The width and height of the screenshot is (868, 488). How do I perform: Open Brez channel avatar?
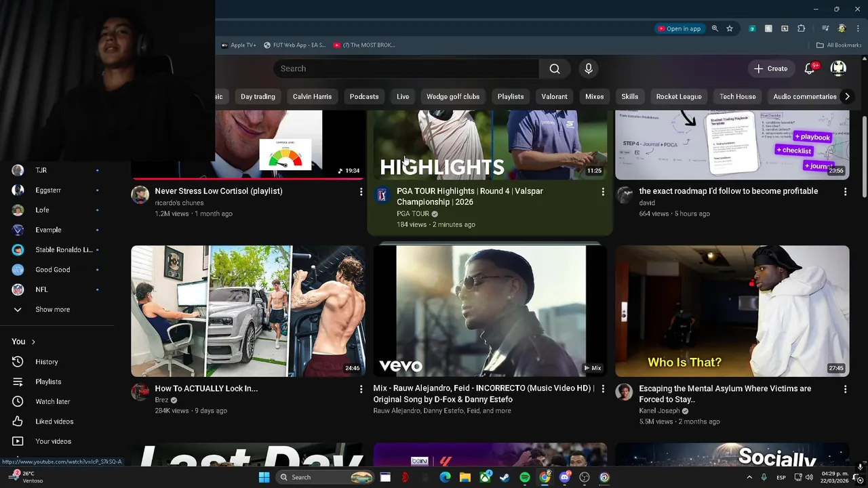tap(140, 392)
